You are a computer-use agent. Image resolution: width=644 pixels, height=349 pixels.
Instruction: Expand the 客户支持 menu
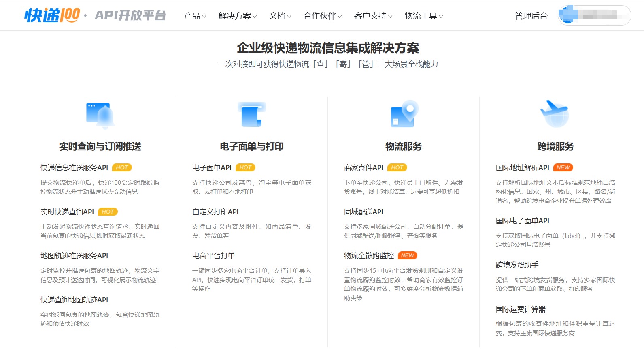pyautogui.click(x=373, y=16)
